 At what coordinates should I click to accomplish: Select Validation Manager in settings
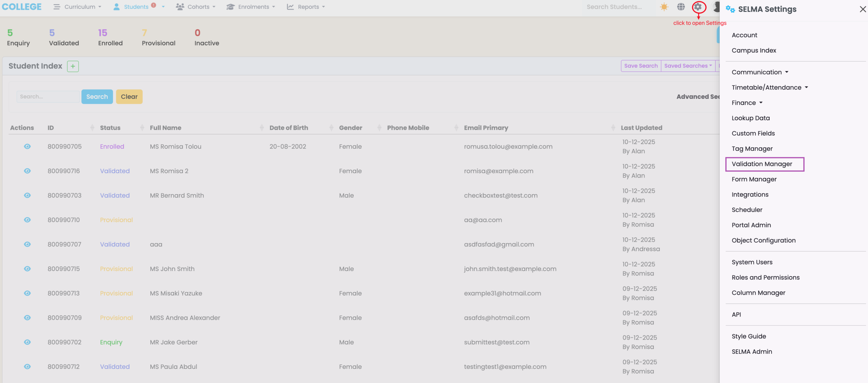[x=762, y=164]
